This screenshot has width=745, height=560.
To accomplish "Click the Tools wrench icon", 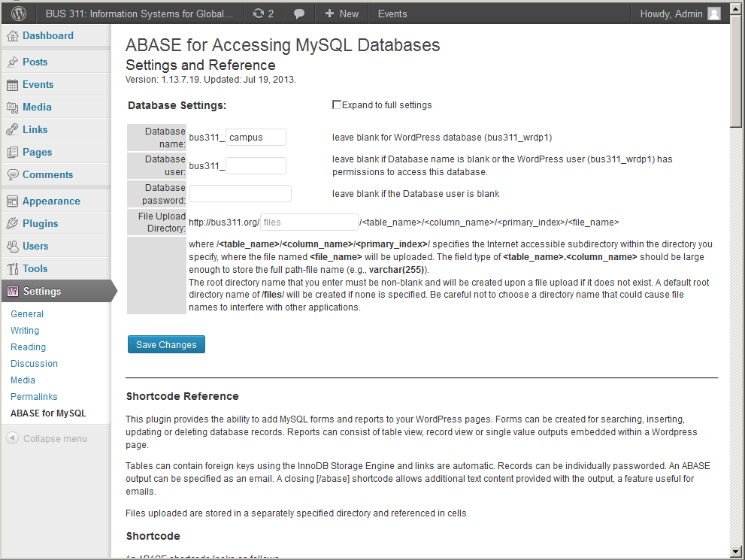I will [13, 269].
